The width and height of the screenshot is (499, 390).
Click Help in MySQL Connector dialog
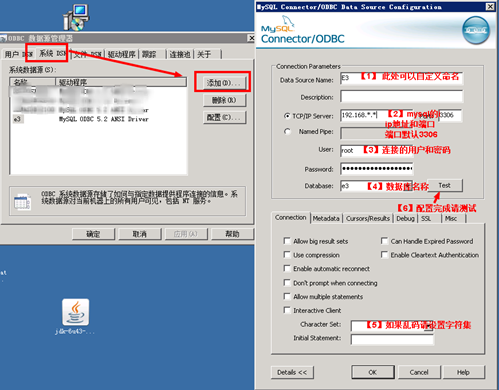point(463,372)
